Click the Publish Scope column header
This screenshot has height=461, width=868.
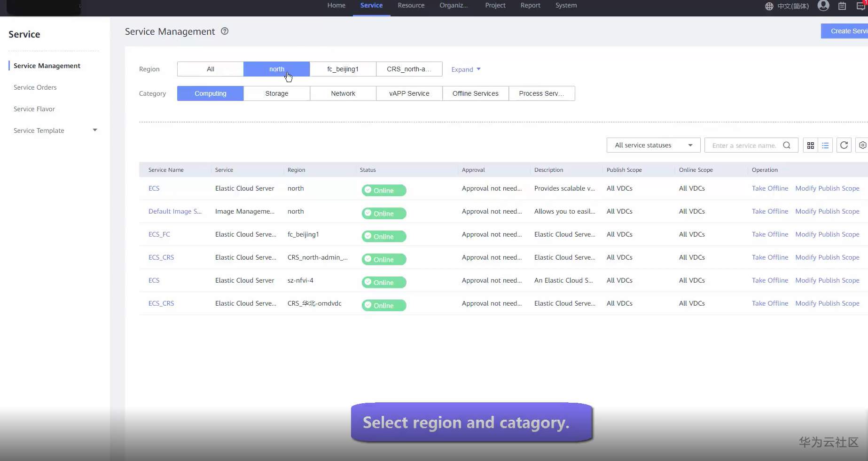624,170
